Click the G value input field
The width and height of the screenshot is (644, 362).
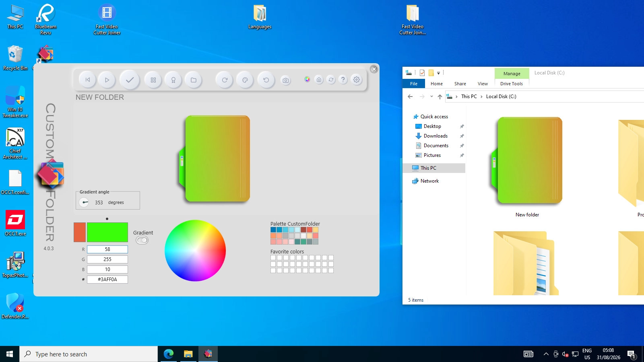[x=107, y=259]
